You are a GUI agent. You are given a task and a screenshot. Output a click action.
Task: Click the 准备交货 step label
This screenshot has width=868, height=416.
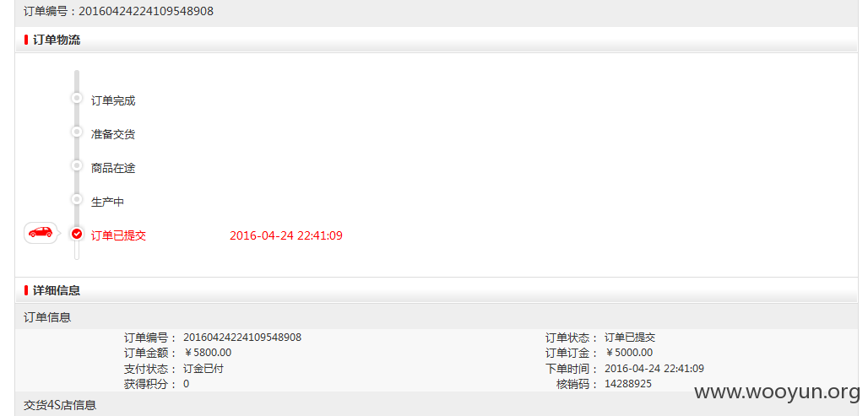(x=113, y=134)
